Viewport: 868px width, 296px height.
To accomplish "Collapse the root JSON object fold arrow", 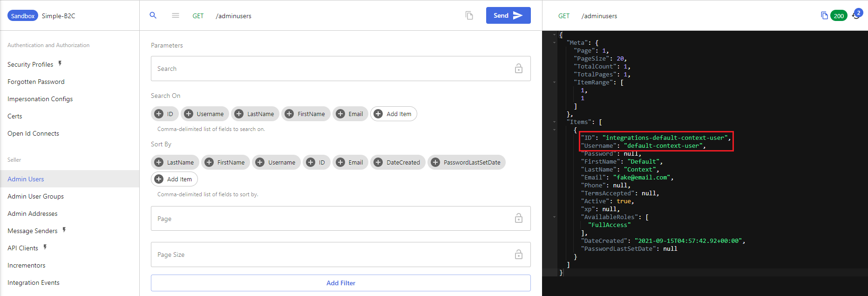I will point(554,34).
